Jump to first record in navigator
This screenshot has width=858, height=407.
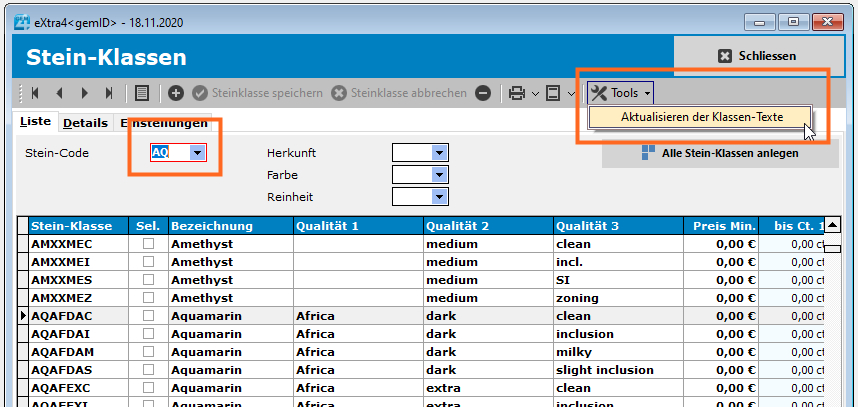pos(35,93)
